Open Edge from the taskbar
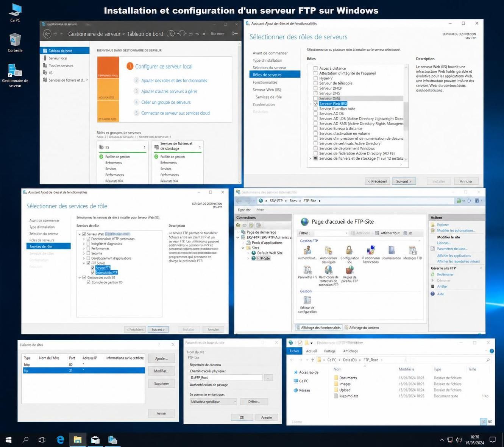The width and height of the screenshot is (504, 447). tap(60, 440)
